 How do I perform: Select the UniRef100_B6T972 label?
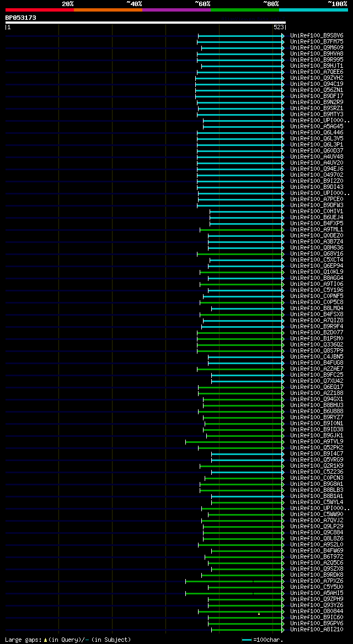coord(317,556)
